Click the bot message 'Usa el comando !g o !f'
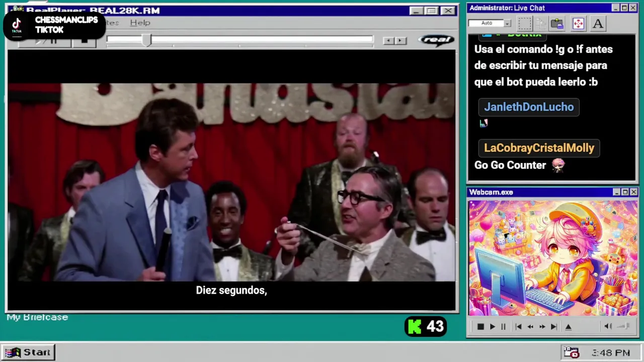644x362 pixels. 543,65
